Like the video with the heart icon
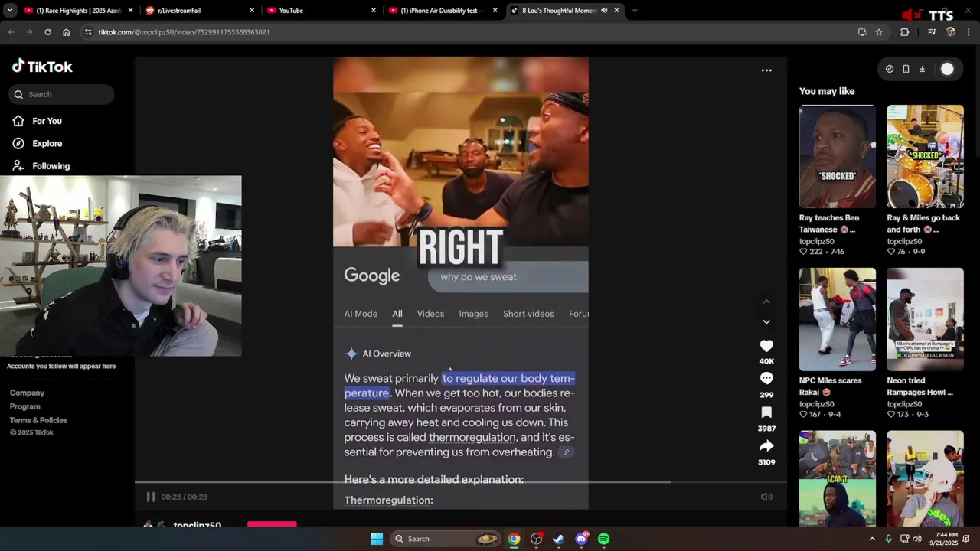 (x=766, y=346)
